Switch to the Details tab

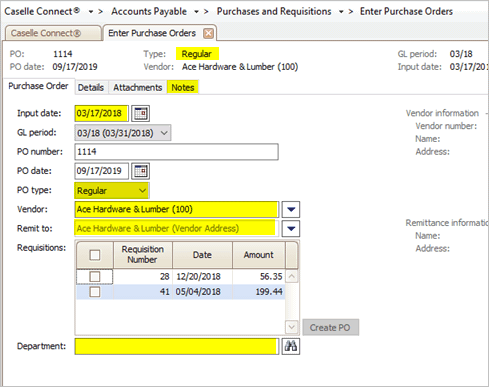click(91, 88)
